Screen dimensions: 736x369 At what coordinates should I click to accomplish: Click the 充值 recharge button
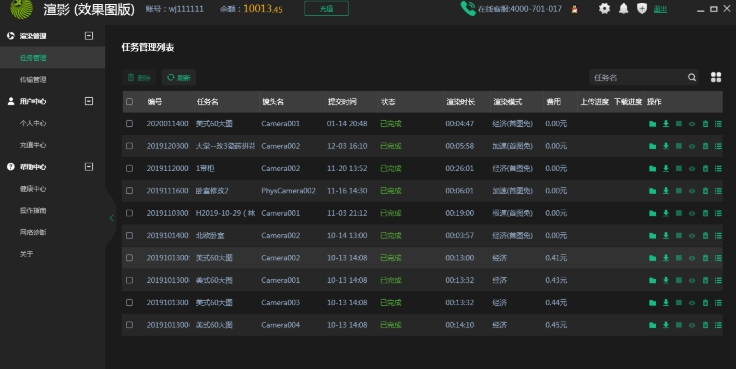(326, 8)
